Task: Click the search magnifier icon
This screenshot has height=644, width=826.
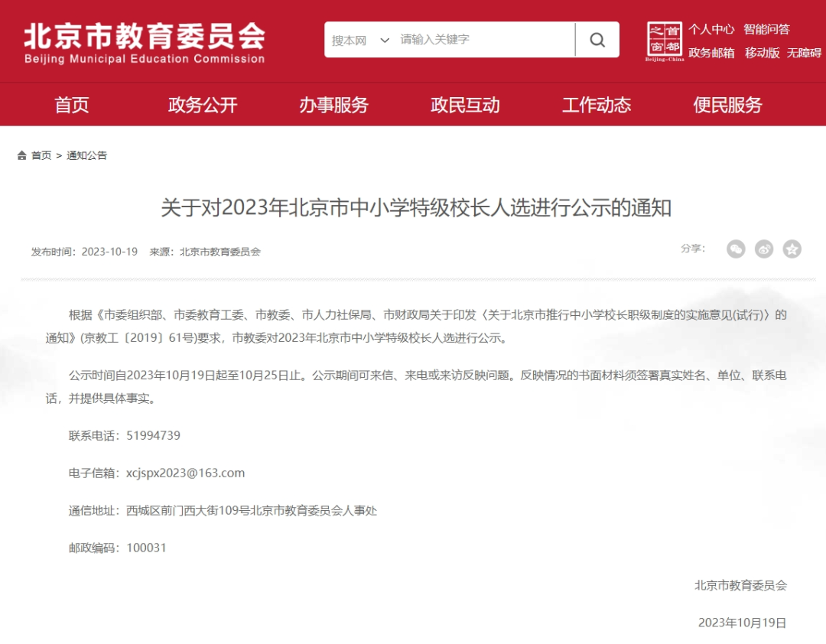Action: tap(597, 40)
